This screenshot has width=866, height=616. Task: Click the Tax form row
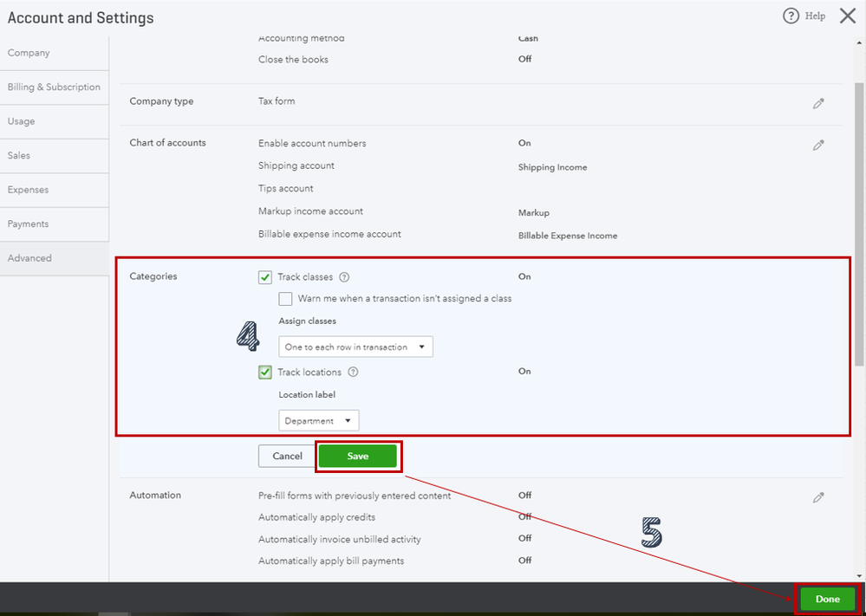tap(277, 101)
